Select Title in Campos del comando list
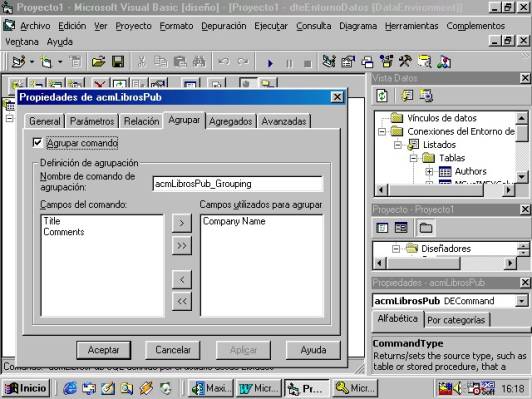This screenshot has width=532, height=399. pos(52,221)
